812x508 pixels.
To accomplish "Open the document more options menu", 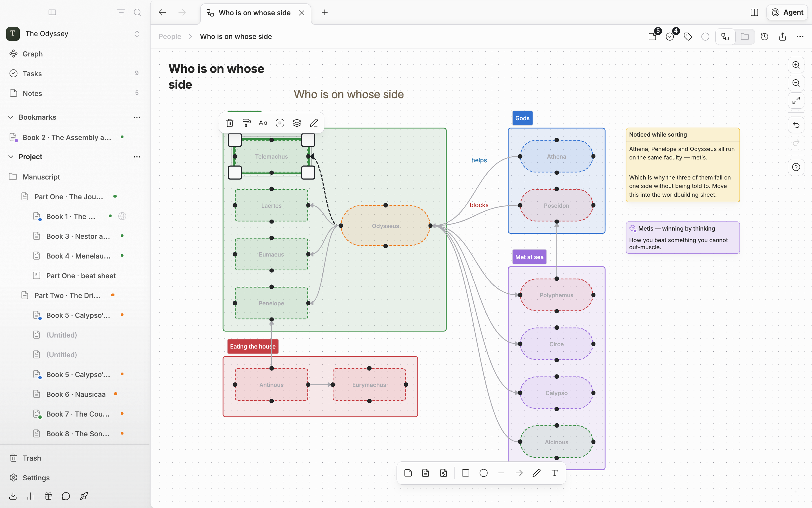I will 800,37.
